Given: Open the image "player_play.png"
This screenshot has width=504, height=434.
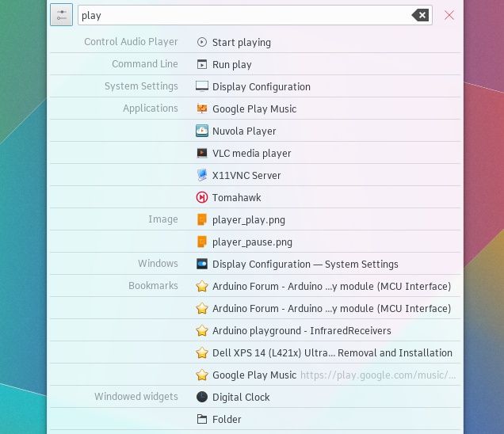Looking at the screenshot, I should [x=249, y=220].
